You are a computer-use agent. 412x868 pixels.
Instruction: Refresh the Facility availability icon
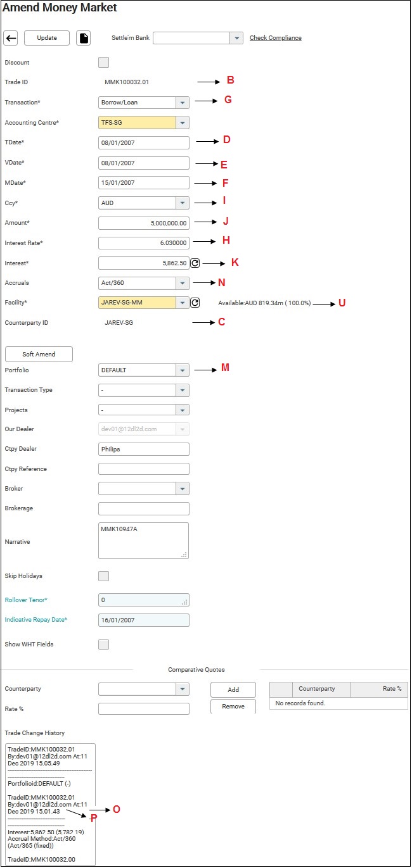coord(195,303)
